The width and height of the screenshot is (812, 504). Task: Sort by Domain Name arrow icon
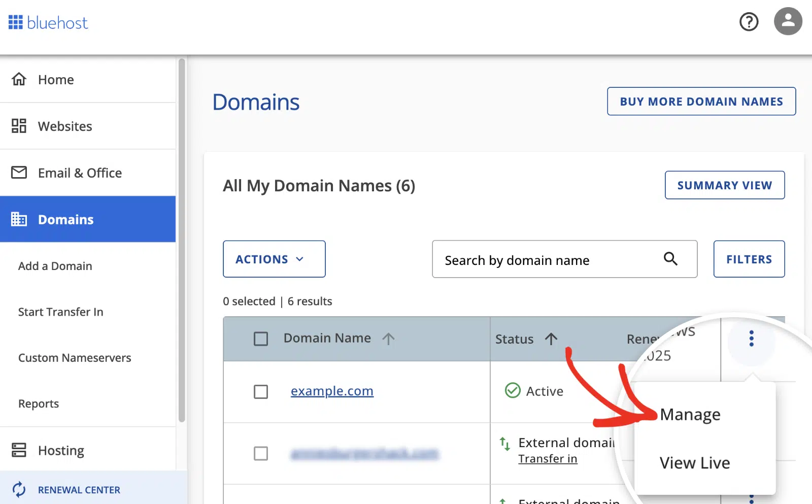point(388,339)
